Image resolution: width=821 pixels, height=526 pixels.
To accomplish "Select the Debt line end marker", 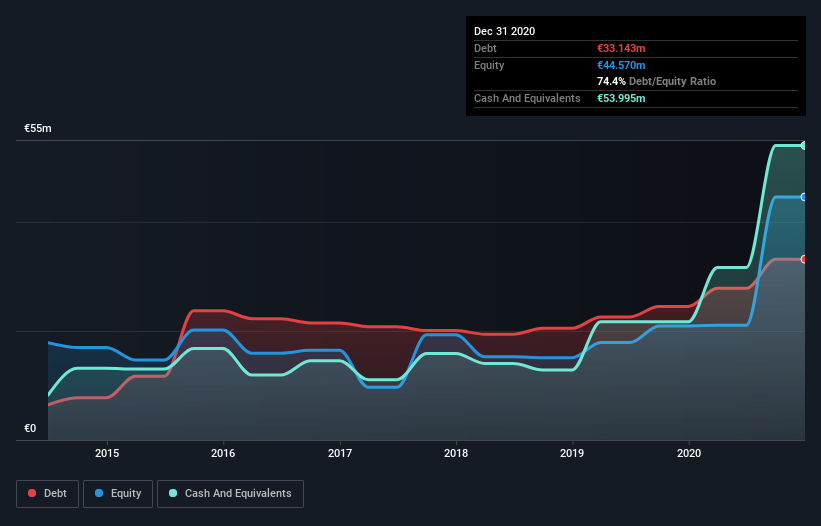I will [x=804, y=259].
